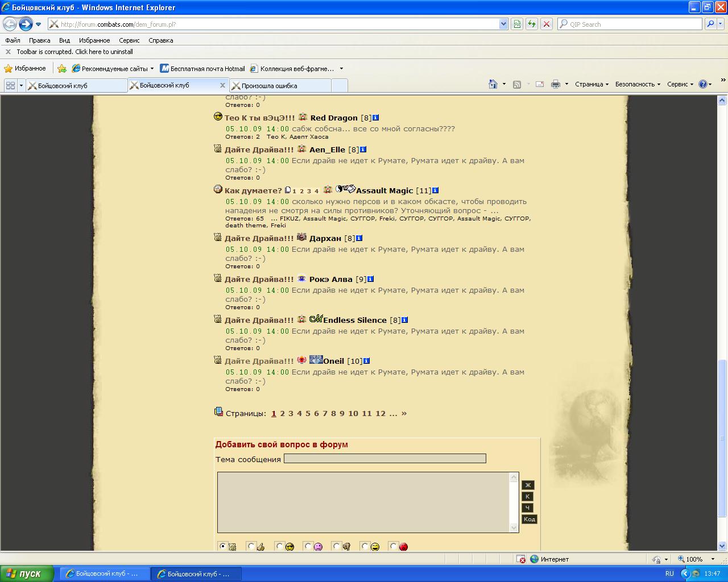The image size is (728, 582).
Task: Click the pages icon beside Страницы
Action: pyautogui.click(x=218, y=412)
